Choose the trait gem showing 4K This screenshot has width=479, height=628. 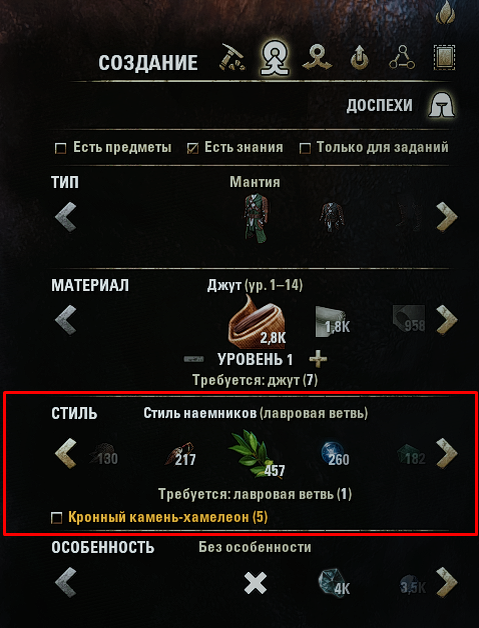(x=334, y=583)
